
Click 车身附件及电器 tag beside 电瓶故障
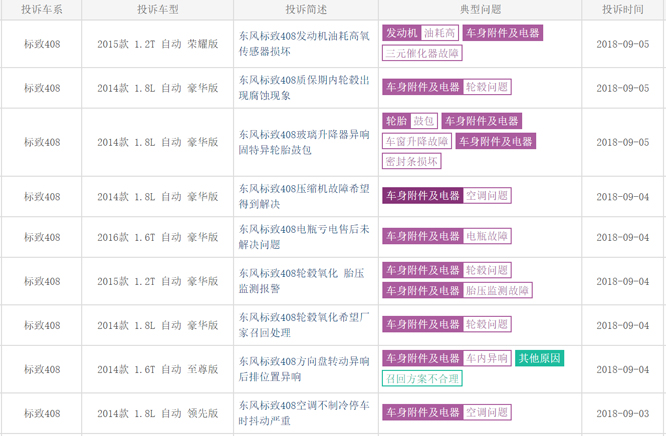(423, 236)
